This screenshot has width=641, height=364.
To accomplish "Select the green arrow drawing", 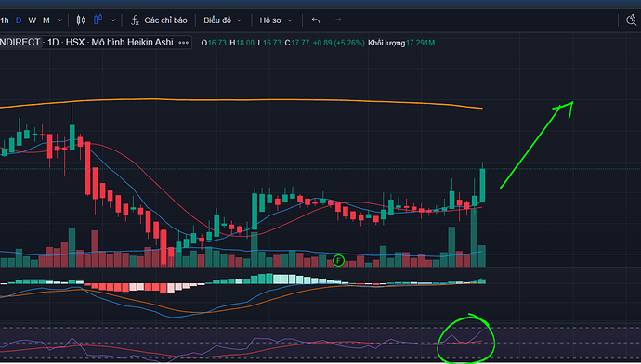I will (x=536, y=145).
